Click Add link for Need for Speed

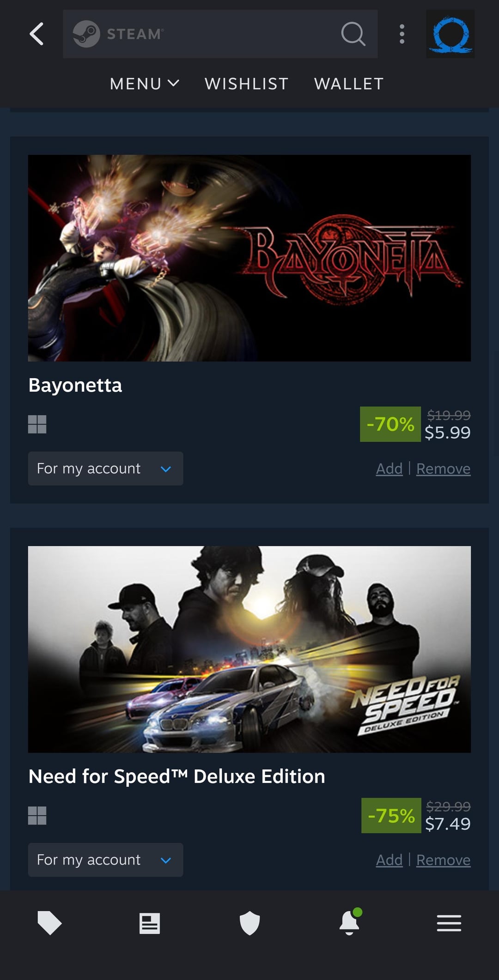(389, 859)
